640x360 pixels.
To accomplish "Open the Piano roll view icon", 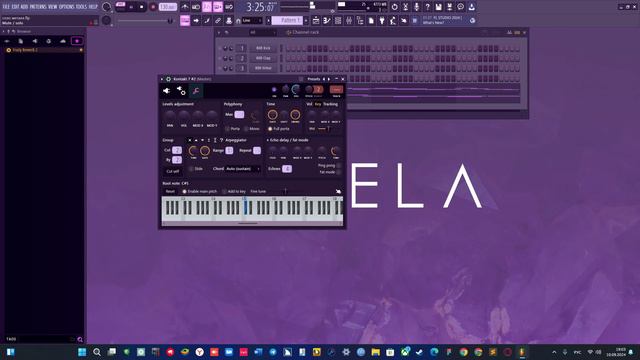I will (327, 20).
